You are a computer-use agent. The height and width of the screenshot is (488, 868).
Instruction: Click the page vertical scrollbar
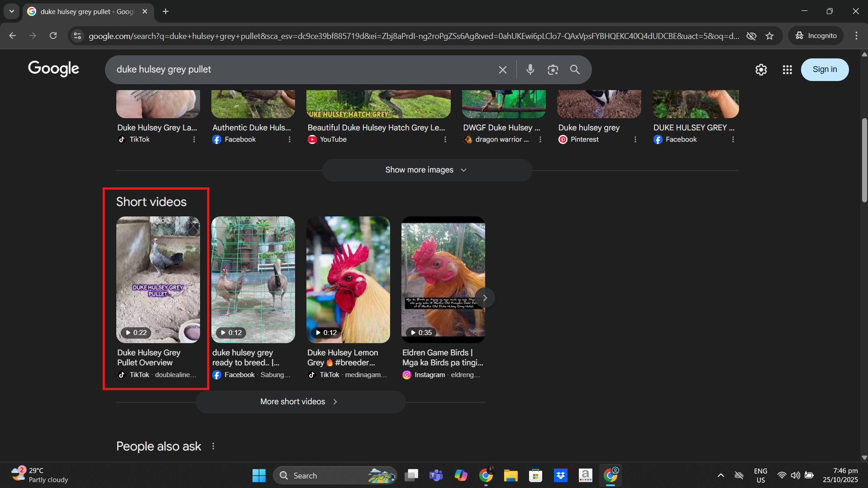[x=864, y=160]
